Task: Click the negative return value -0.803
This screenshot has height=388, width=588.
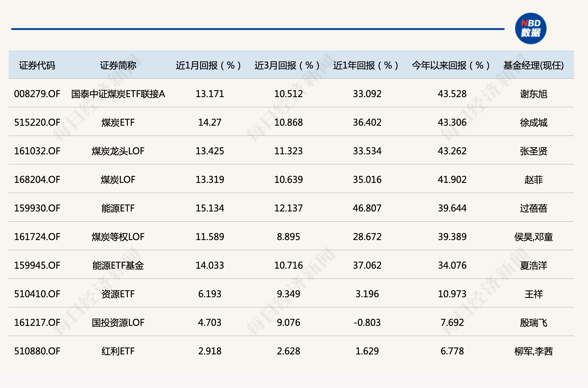Action: [367, 322]
